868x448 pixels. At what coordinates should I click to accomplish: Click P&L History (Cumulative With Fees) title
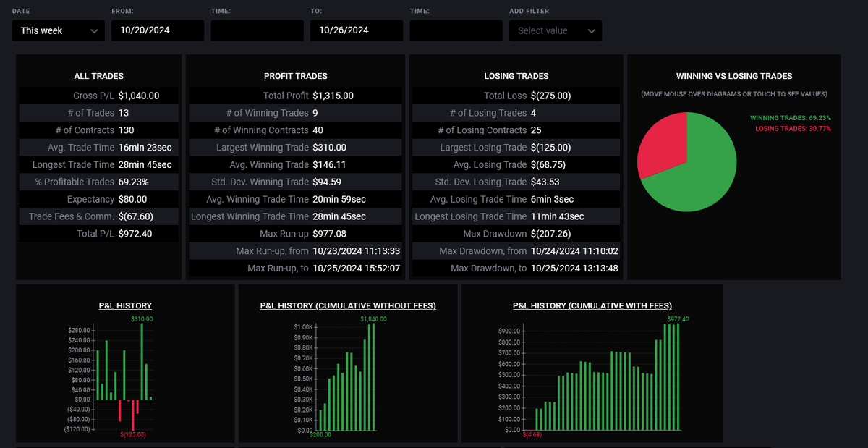(592, 306)
